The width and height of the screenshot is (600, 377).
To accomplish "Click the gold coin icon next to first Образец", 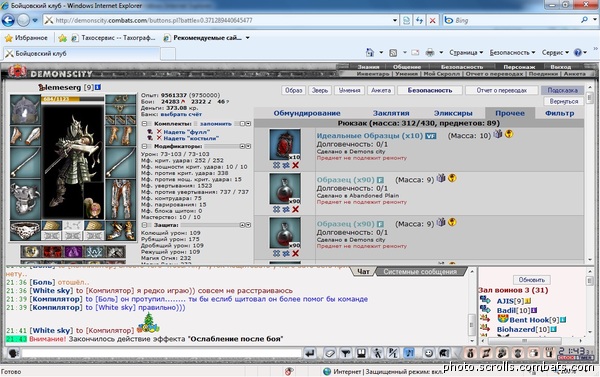I will 452,178.
